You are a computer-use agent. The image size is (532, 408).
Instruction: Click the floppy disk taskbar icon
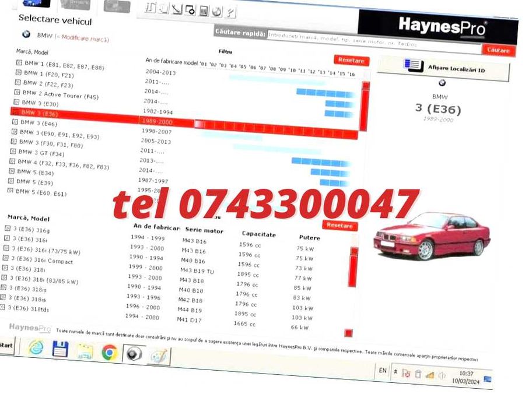[x=61, y=349]
